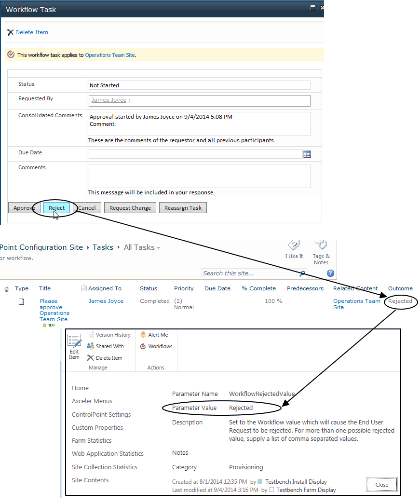This screenshot has width=420, height=504.
Task: Open the Due Date calendar picker
Action: coord(307,154)
